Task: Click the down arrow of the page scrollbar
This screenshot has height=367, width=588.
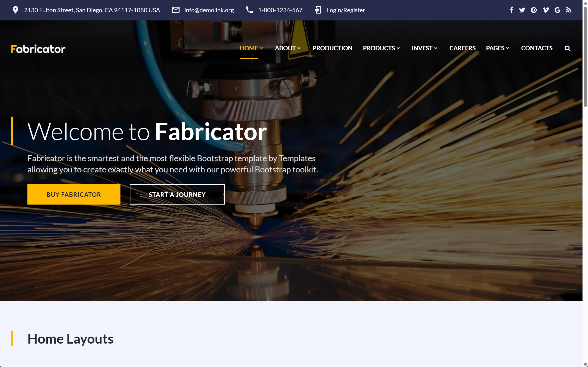Action: (x=585, y=364)
